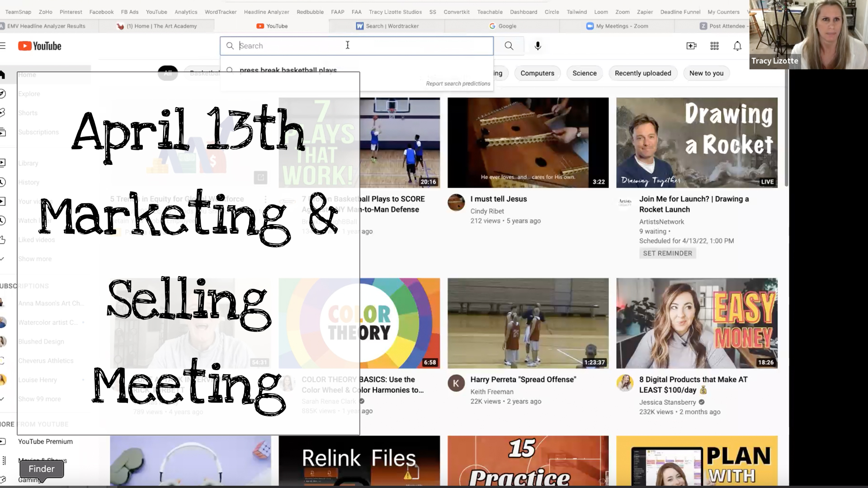Image resolution: width=868 pixels, height=488 pixels.
Task: Click the Jessica Stansberry channel name
Action: click(x=667, y=402)
